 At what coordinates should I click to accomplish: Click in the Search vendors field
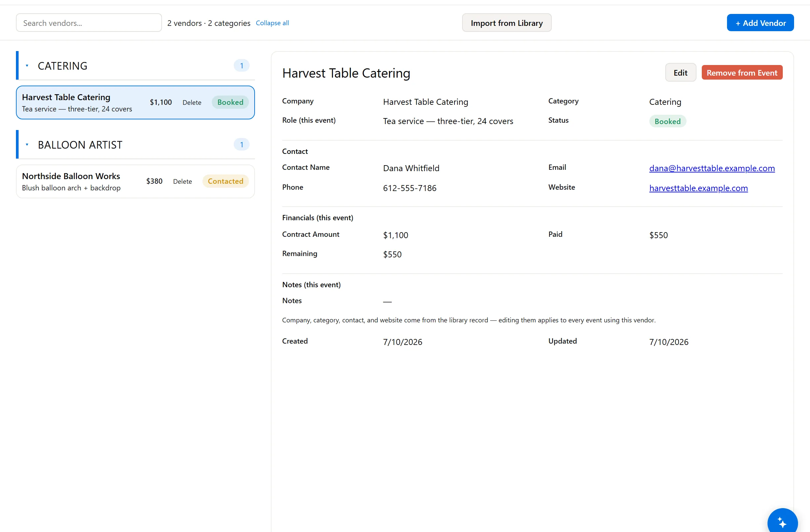click(x=89, y=23)
